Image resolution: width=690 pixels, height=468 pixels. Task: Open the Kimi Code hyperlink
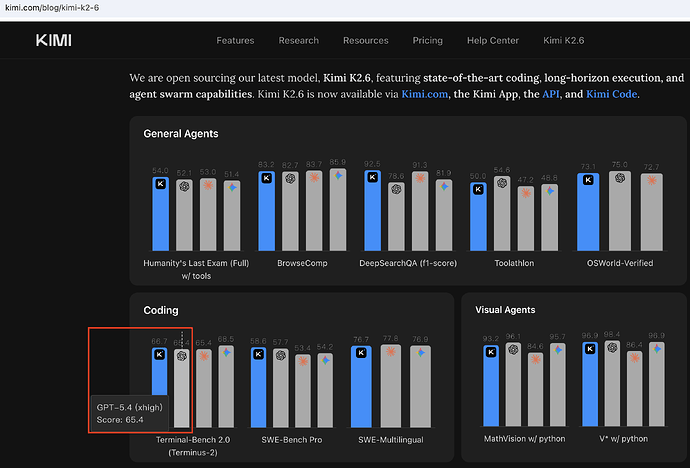[611, 94]
